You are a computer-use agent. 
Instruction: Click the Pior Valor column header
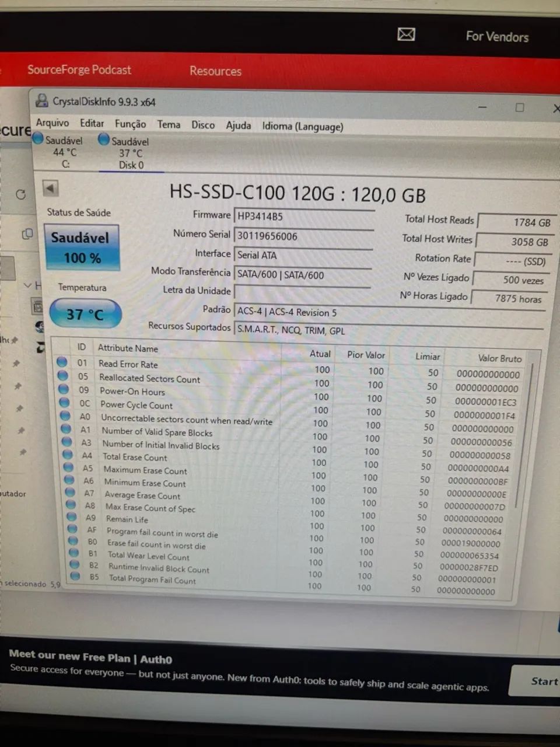[x=366, y=355]
